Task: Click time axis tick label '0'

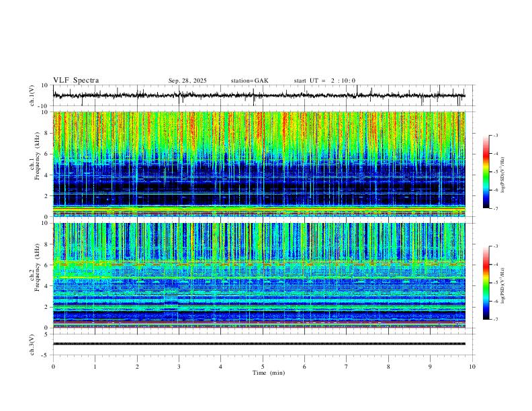Action: tap(53, 367)
